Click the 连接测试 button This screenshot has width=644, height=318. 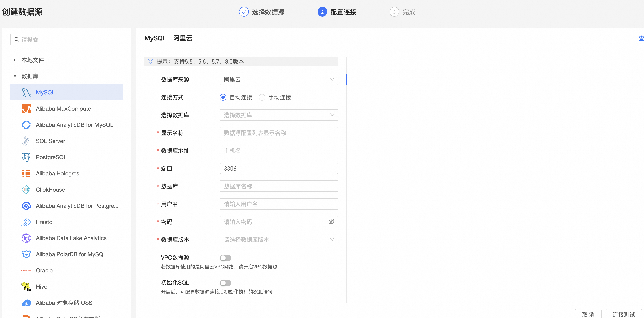624,314
